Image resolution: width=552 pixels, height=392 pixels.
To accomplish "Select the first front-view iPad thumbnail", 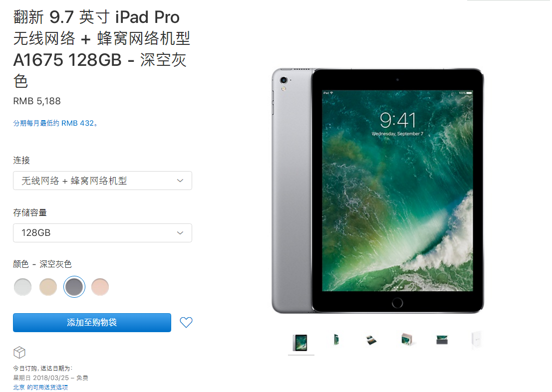I will click(300, 343).
